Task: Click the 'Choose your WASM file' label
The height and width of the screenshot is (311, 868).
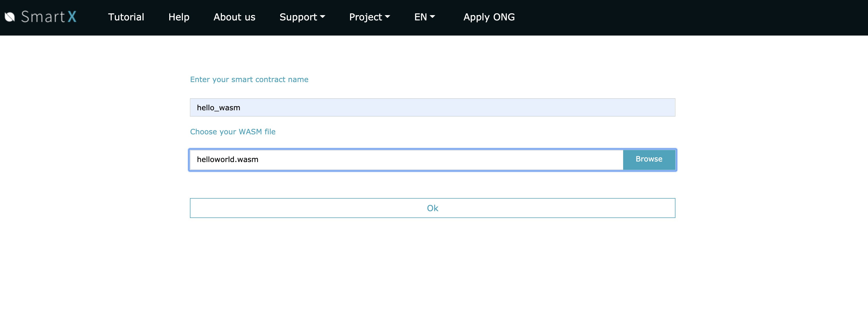Action: point(233,132)
